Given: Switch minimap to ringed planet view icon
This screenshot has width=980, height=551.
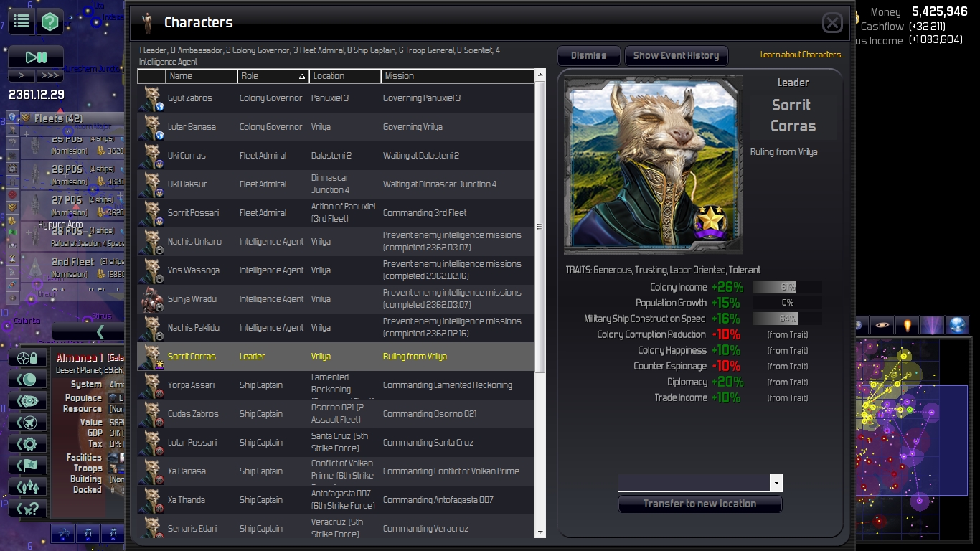Looking at the screenshot, I should point(883,325).
